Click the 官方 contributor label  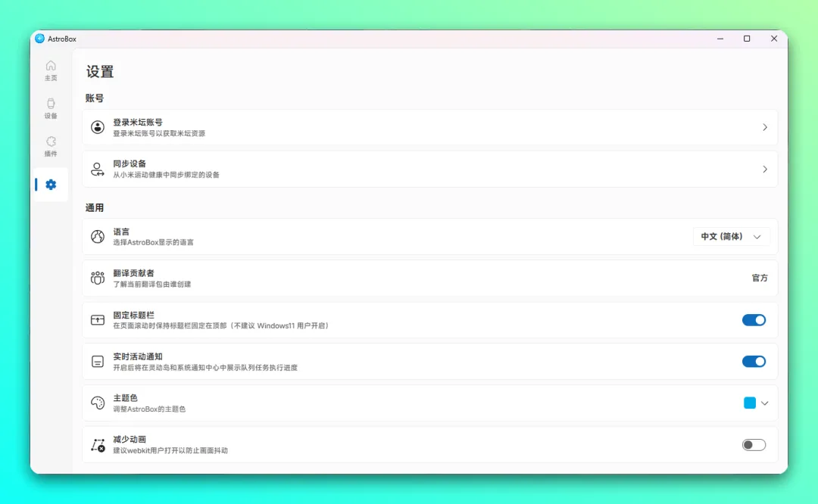[760, 278]
